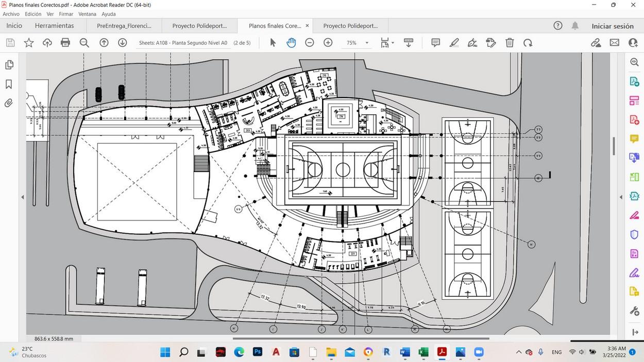Zoom out with the minus button
The width and height of the screenshot is (644, 362).
tap(310, 43)
